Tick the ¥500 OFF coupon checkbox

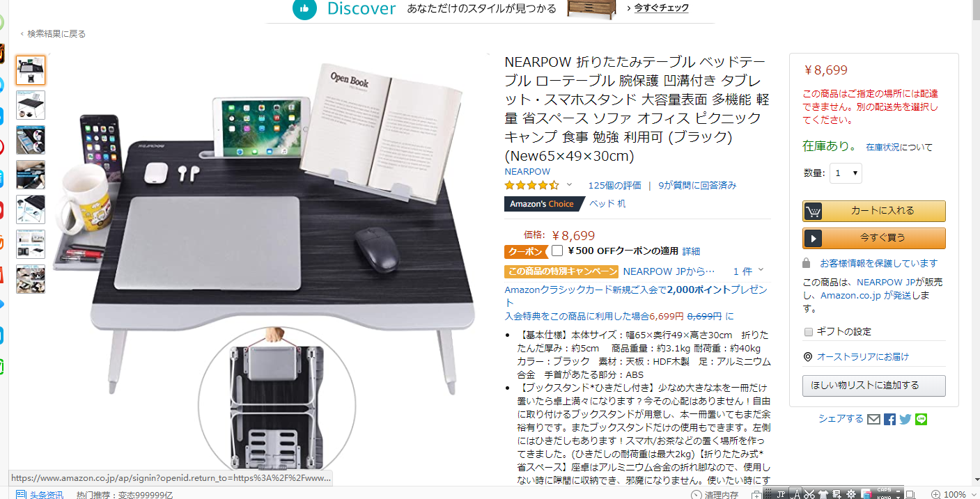point(557,251)
